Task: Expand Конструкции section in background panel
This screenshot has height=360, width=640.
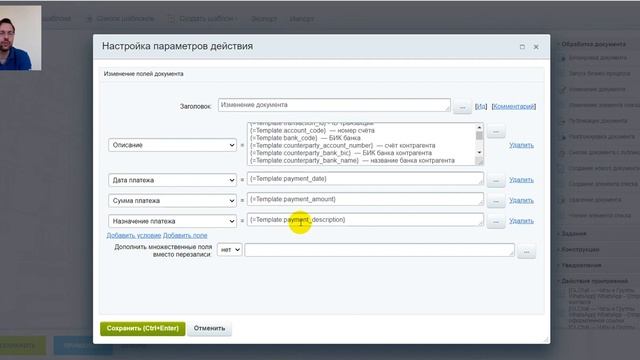Action: click(580, 249)
